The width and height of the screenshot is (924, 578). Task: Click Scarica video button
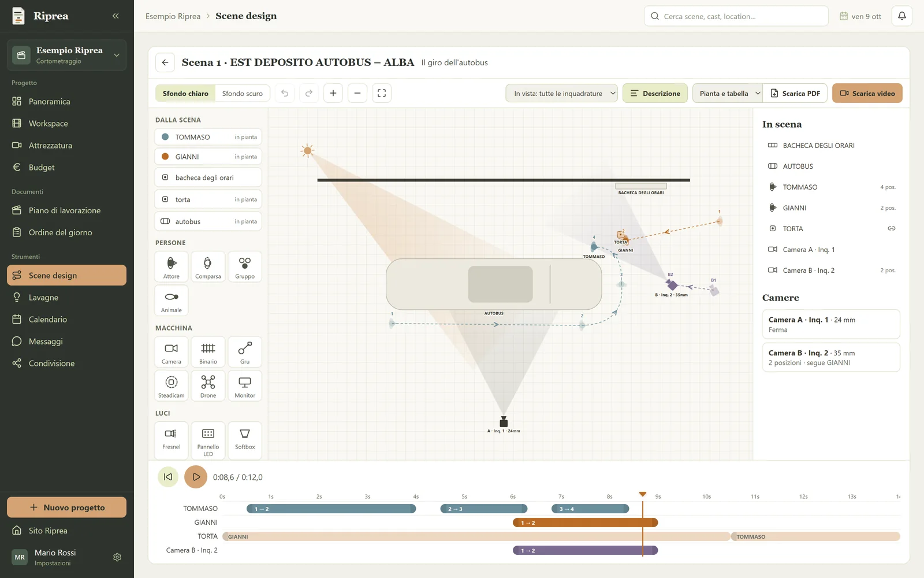coord(867,93)
